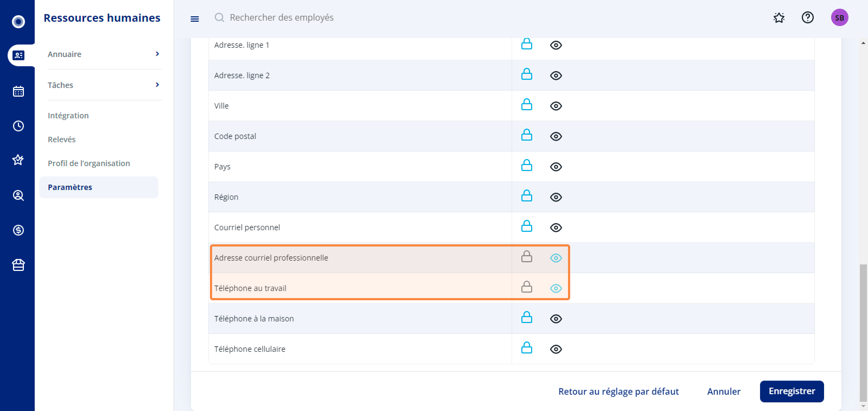
Task: Open the employee directory card icon
Action: [x=18, y=55]
